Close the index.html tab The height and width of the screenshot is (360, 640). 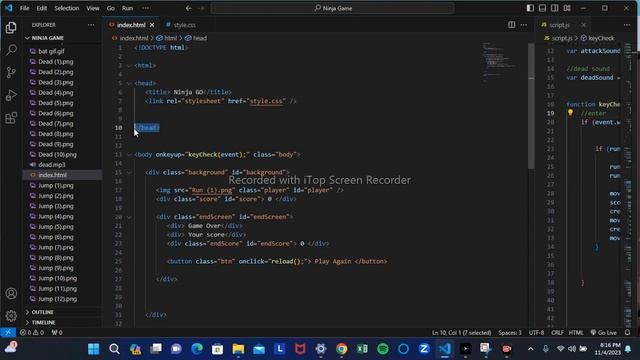pyautogui.click(x=152, y=25)
